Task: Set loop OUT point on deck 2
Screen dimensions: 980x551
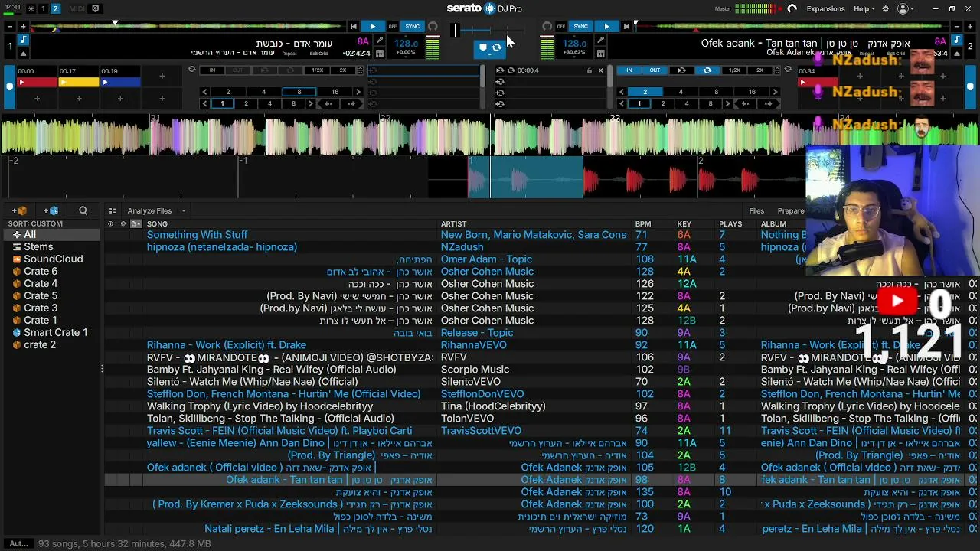Action: pyautogui.click(x=655, y=70)
